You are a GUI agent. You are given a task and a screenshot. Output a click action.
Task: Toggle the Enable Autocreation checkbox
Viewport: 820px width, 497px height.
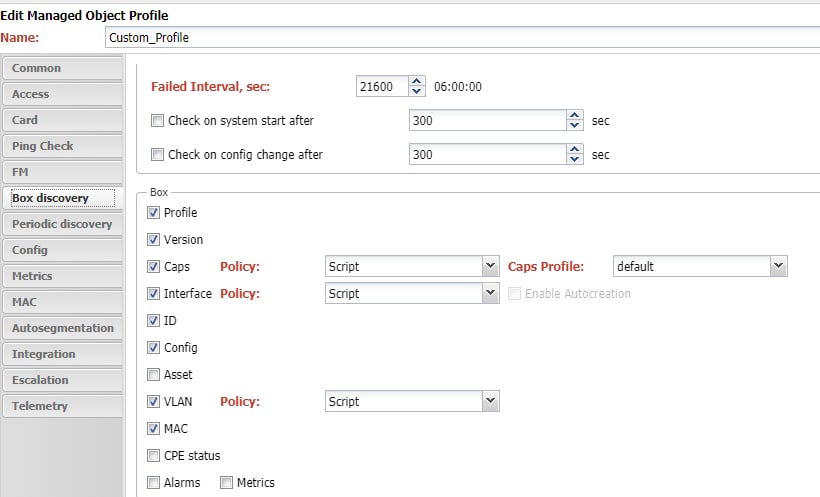pos(515,293)
